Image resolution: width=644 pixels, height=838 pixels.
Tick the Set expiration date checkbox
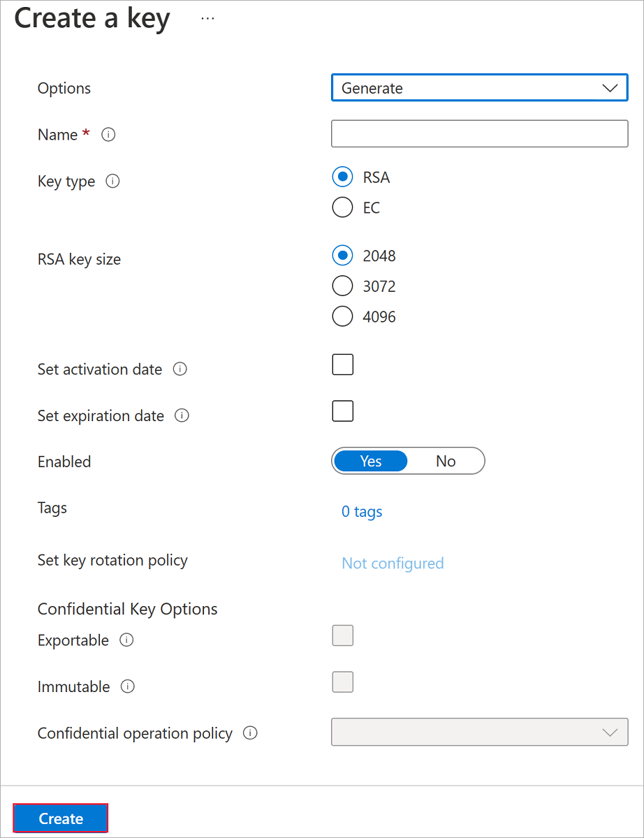click(x=342, y=411)
